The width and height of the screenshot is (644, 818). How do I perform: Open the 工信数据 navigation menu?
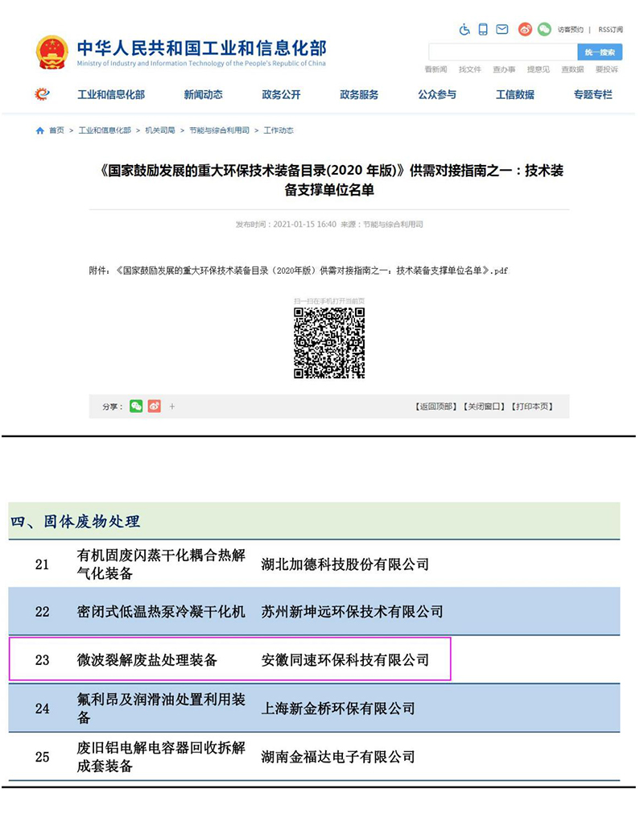(x=515, y=94)
